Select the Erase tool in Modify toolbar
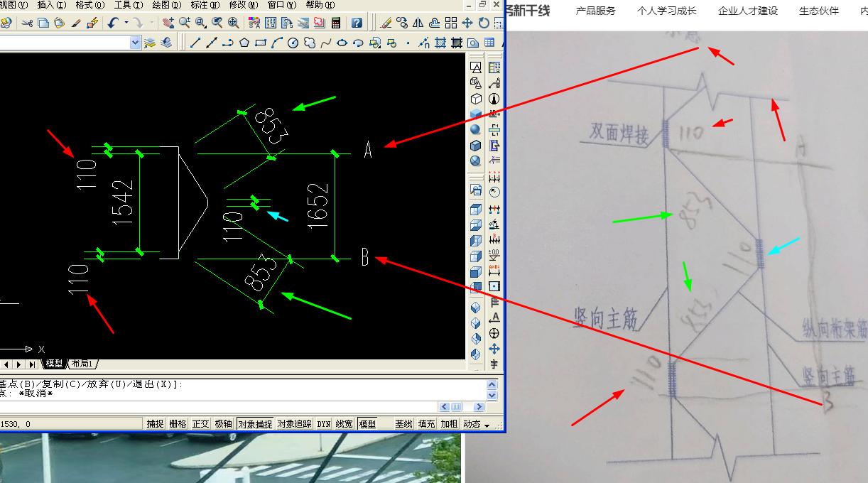The height and width of the screenshot is (483, 868). coord(386,23)
